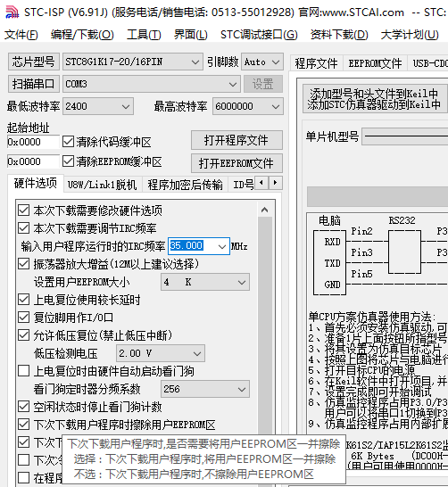Click the 打开程序文件 button
448x487 pixels.
coord(236,140)
